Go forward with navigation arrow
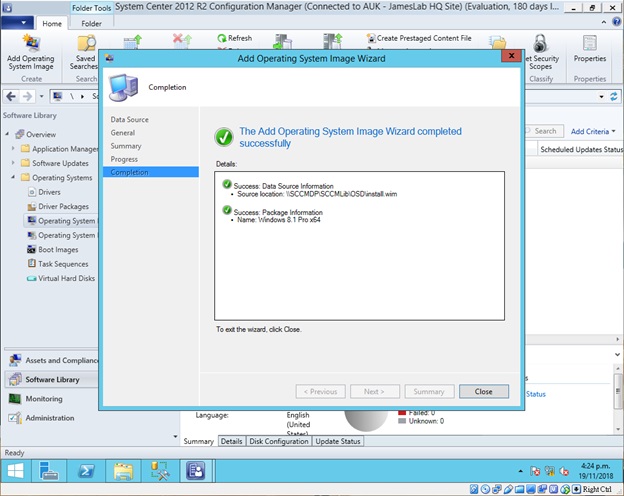624x496 pixels. point(27,96)
